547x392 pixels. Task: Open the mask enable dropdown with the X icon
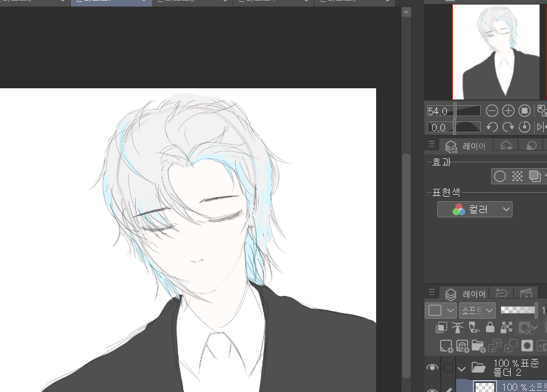click(528, 328)
